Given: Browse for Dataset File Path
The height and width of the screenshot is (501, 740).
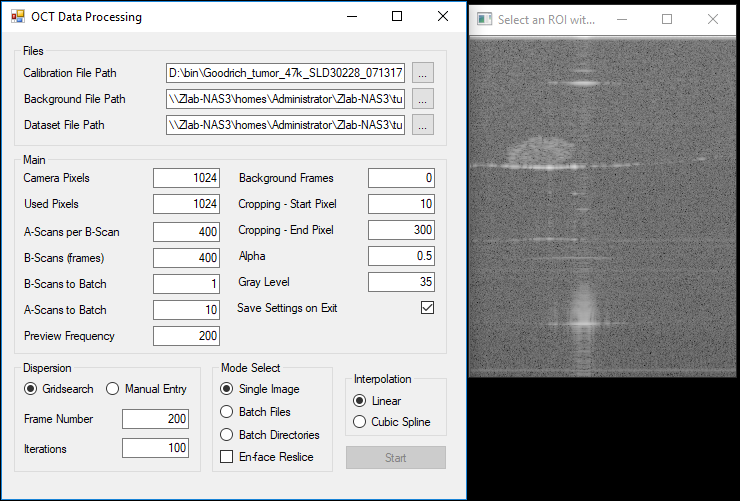Looking at the screenshot, I should pyautogui.click(x=423, y=125).
